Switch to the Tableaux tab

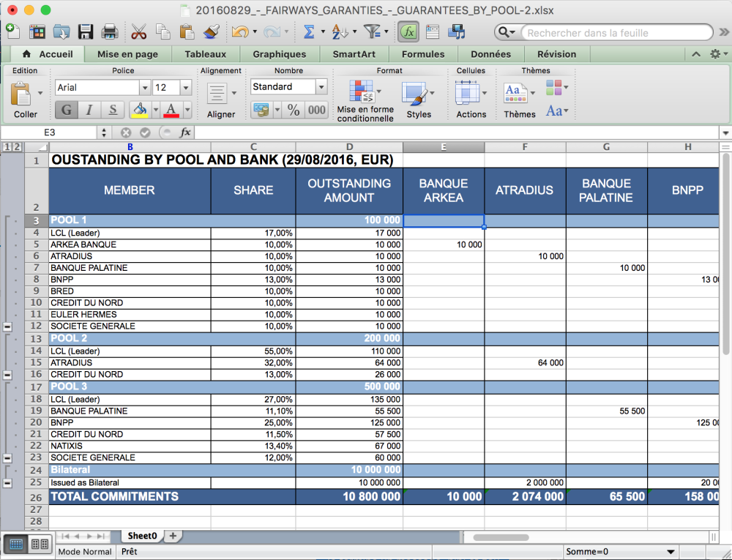click(206, 54)
